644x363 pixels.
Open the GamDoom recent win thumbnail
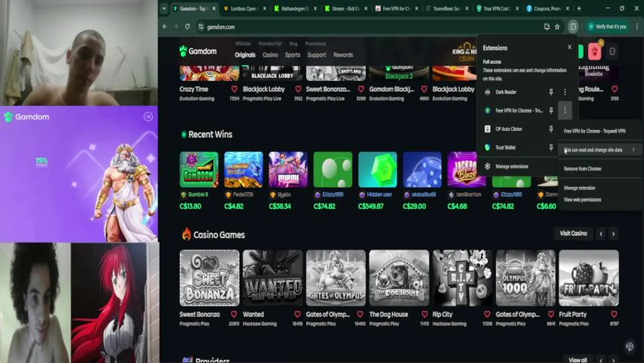pos(199,169)
